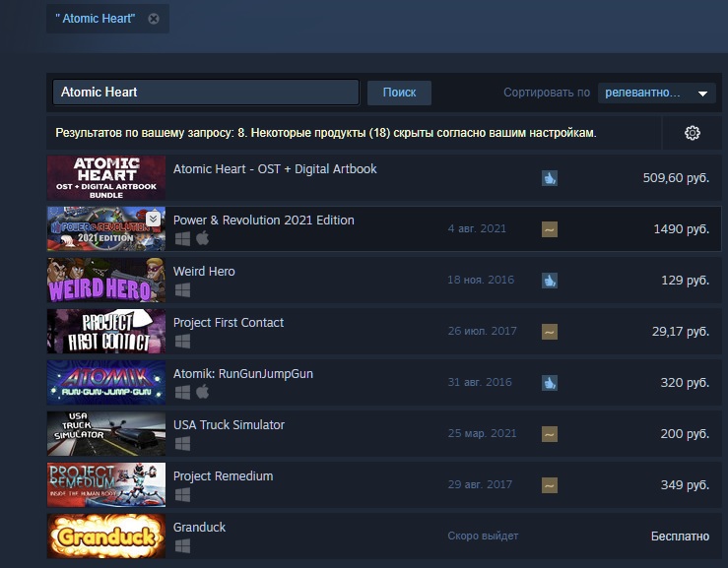Viewport: 728px width, 568px height.
Task: Click price 320 руб.
Action: (x=685, y=382)
